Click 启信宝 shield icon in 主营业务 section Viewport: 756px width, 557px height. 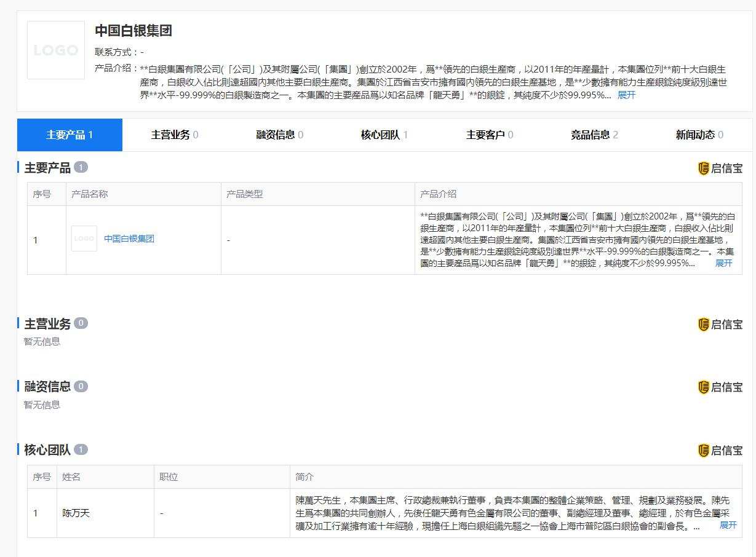704,324
